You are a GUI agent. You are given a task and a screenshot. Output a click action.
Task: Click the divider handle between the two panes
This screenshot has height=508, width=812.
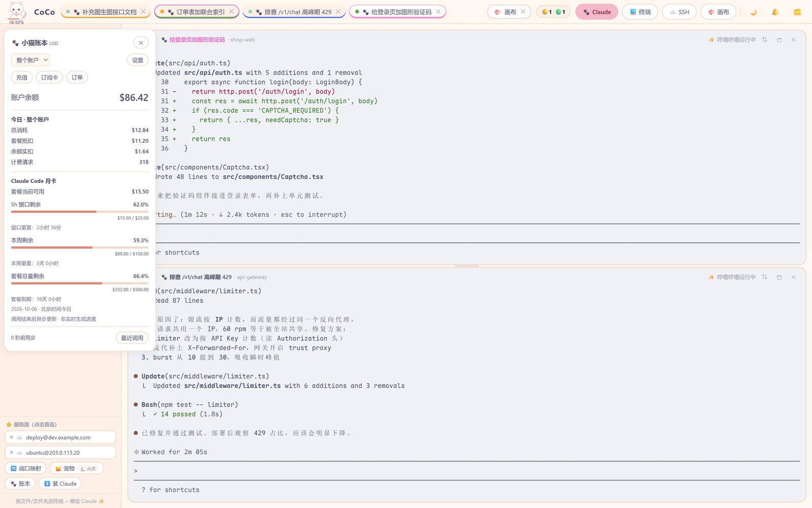467,266
